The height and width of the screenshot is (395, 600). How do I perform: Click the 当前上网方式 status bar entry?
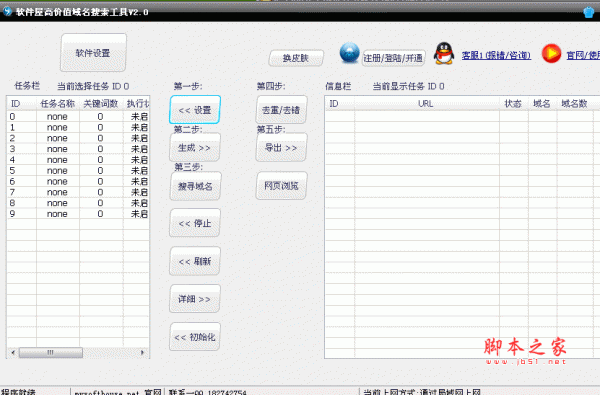[x=422, y=392]
